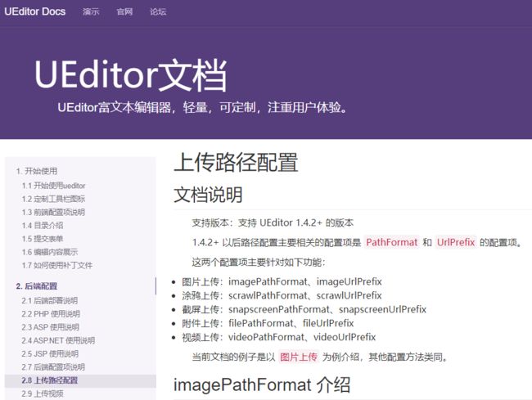Click the PathFormat code label
The image size is (532, 400).
[x=391, y=242]
